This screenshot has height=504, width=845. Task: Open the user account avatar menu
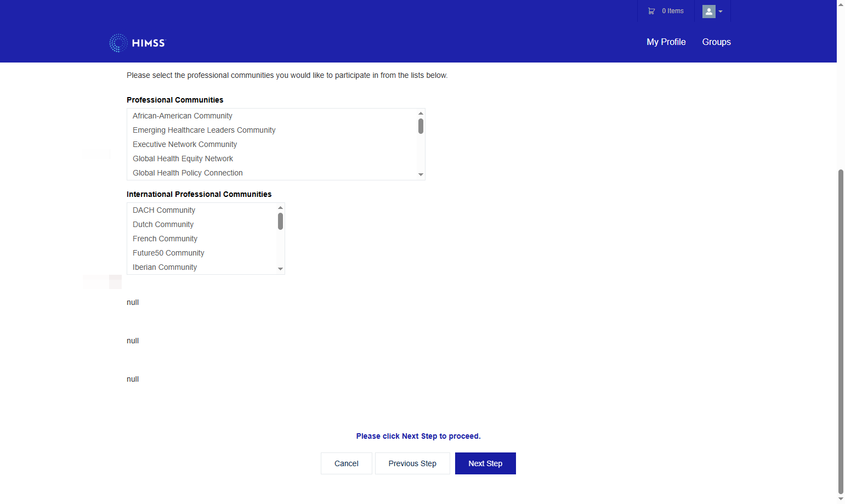[712, 12]
